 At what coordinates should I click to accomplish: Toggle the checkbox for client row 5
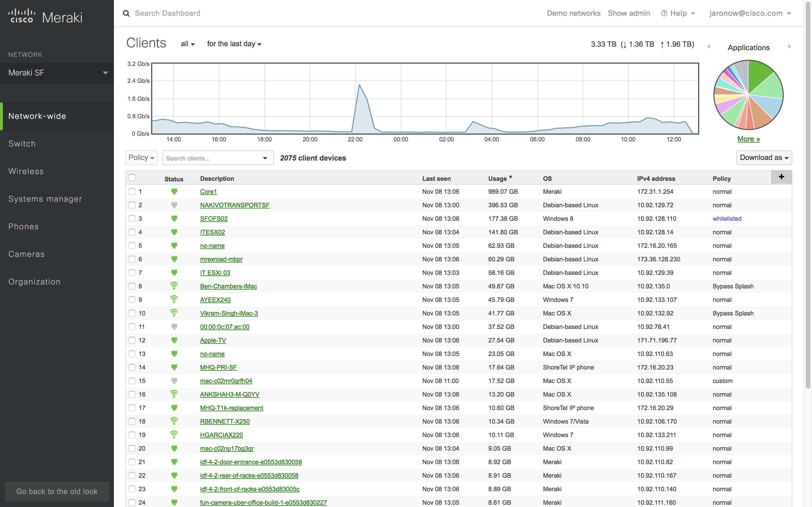click(132, 245)
